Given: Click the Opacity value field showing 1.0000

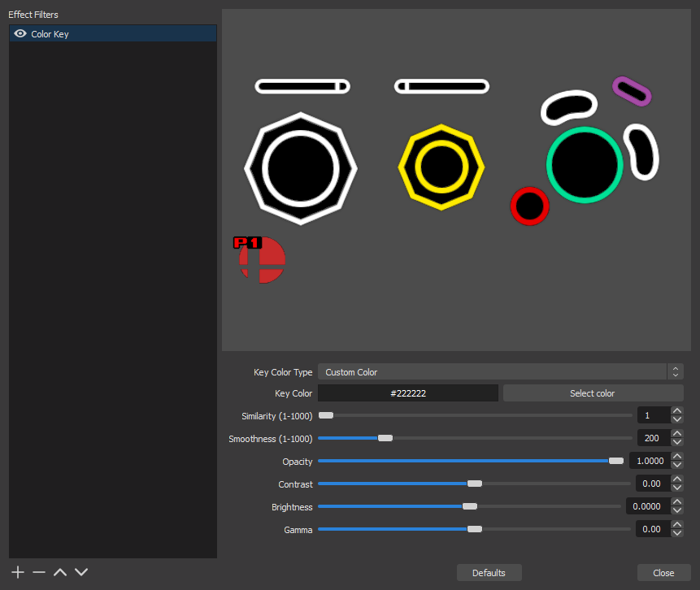Looking at the screenshot, I should point(650,461).
